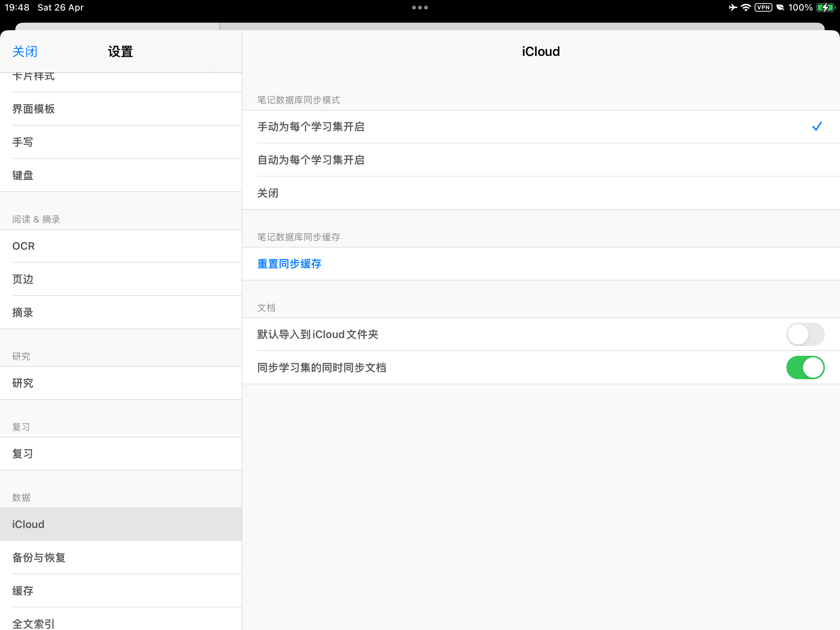Open 界面模板 settings
The image size is (840, 630).
121,109
